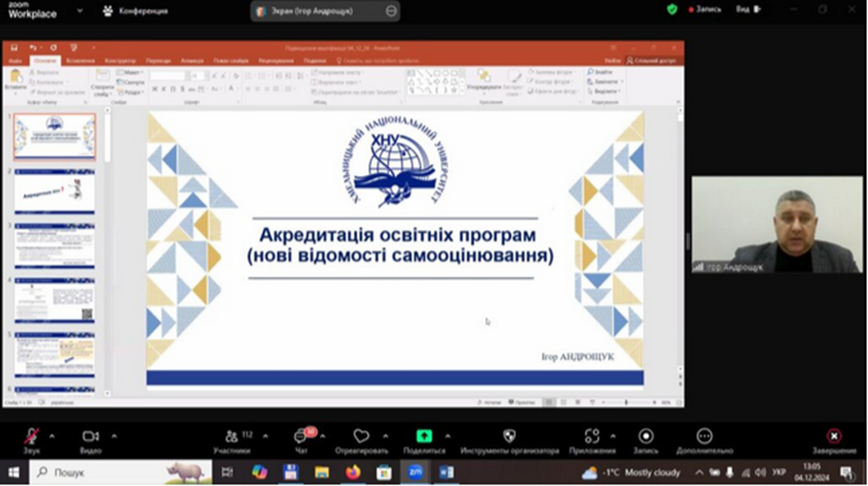
Task: Open the Чат chat panel
Action: coord(301,441)
